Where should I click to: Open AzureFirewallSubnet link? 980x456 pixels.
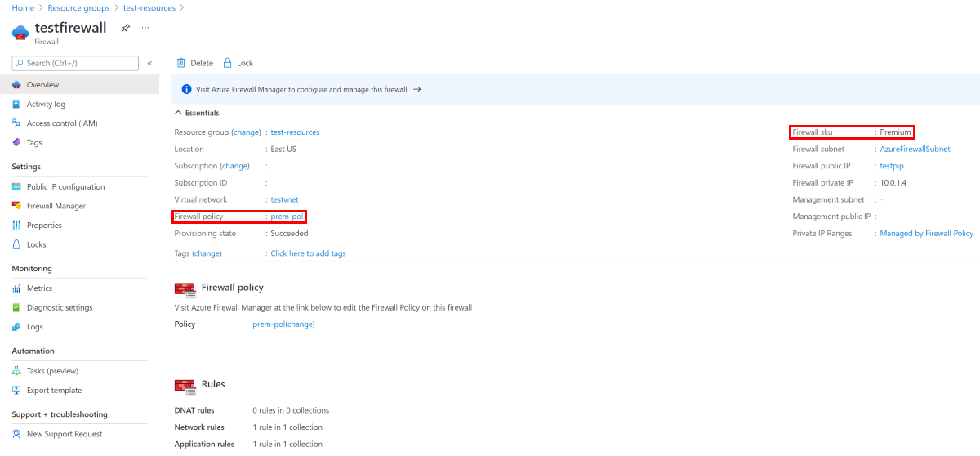915,149
